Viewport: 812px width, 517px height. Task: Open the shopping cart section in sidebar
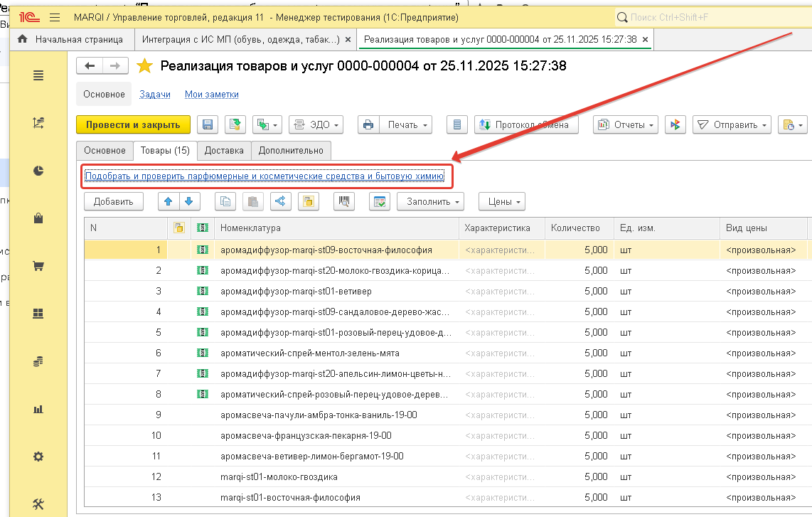pyautogui.click(x=38, y=266)
